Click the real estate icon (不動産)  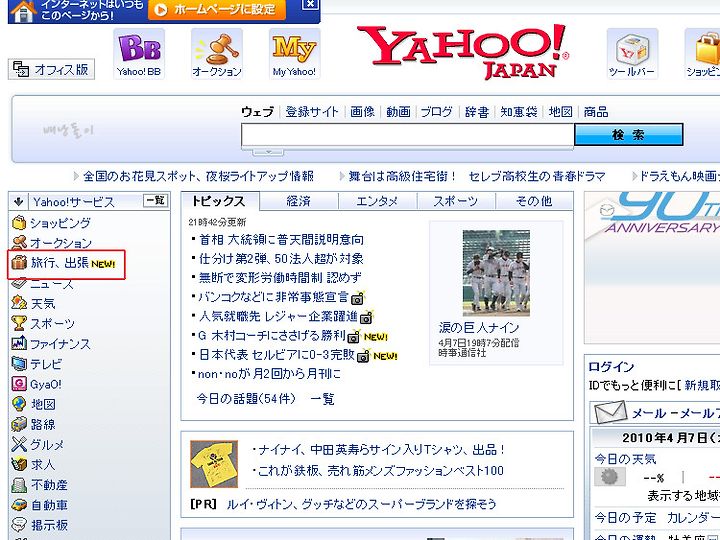pos(19,485)
